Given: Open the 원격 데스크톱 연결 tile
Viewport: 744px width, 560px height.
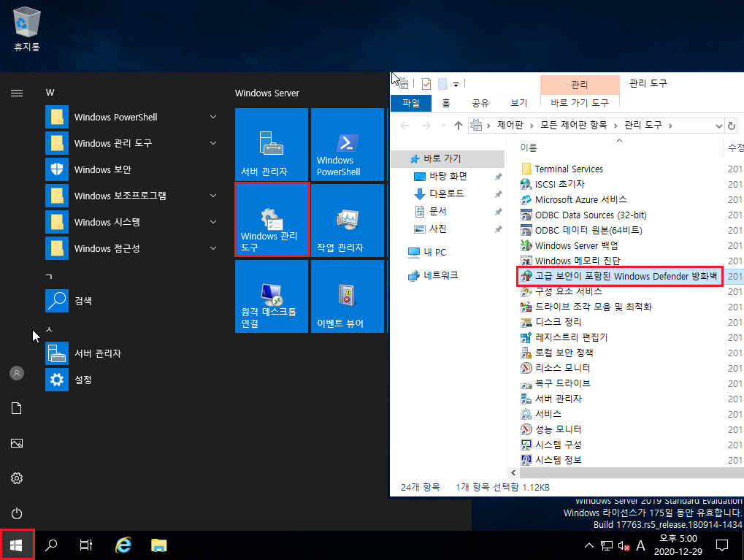Looking at the screenshot, I should pyautogui.click(x=272, y=296).
